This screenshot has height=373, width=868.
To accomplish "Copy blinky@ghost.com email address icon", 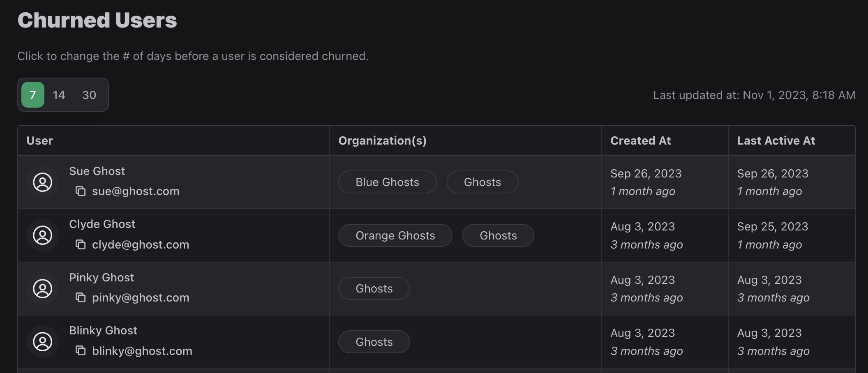I will pyautogui.click(x=81, y=351).
